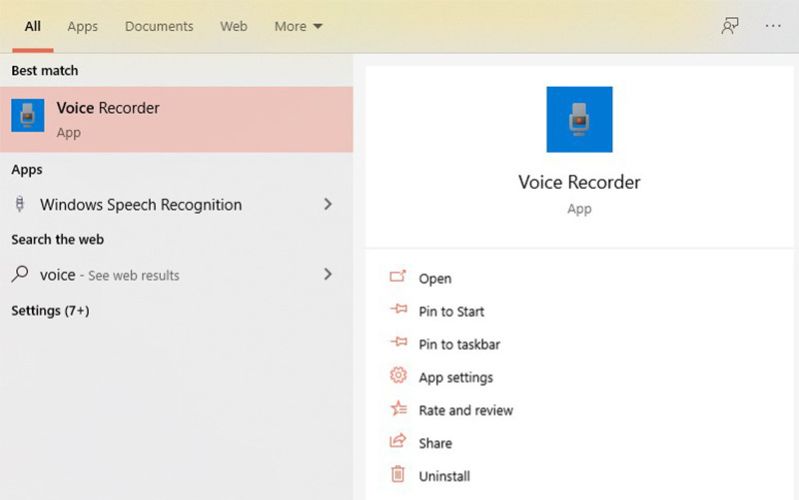Viewport: 799px width, 500px height.
Task: Click the gear icon for App settings
Action: point(398,376)
